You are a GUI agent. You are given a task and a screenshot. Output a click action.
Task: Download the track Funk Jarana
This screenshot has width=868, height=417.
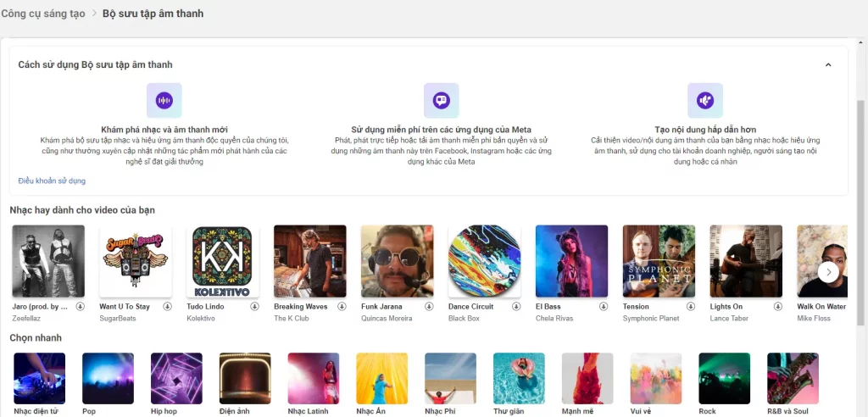429,306
